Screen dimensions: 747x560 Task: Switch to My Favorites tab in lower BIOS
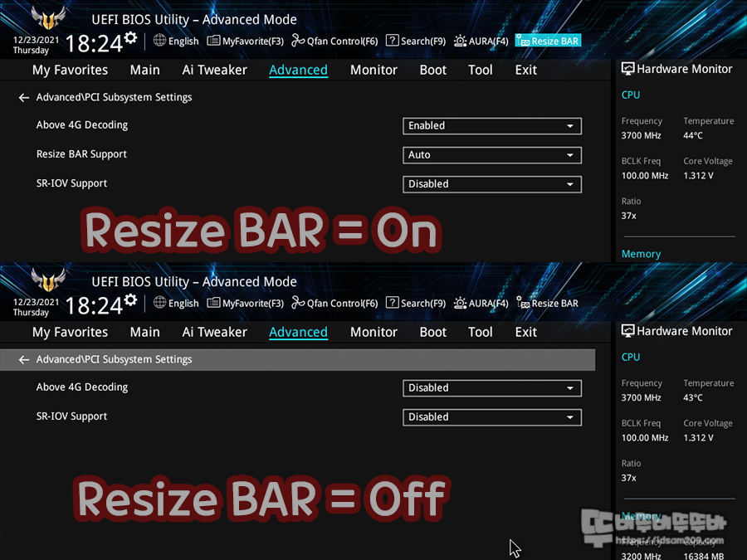click(70, 333)
